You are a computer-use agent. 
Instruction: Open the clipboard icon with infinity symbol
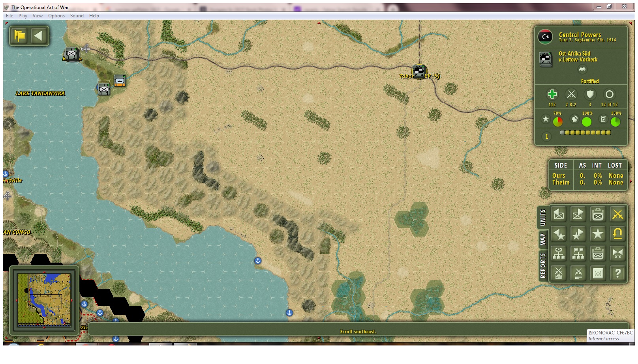tap(598, 253)
